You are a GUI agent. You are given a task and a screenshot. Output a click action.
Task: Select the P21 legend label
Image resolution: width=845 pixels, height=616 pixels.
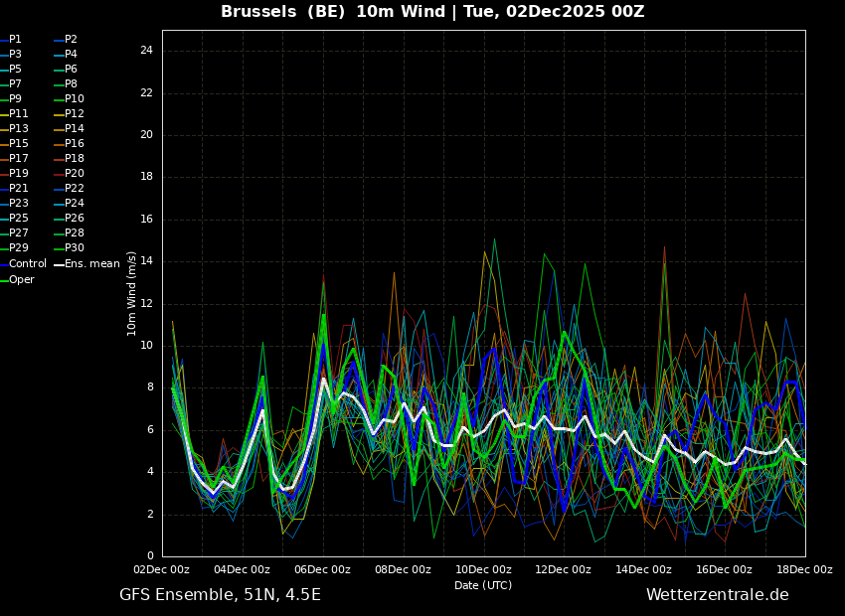[x=19, y=189]
